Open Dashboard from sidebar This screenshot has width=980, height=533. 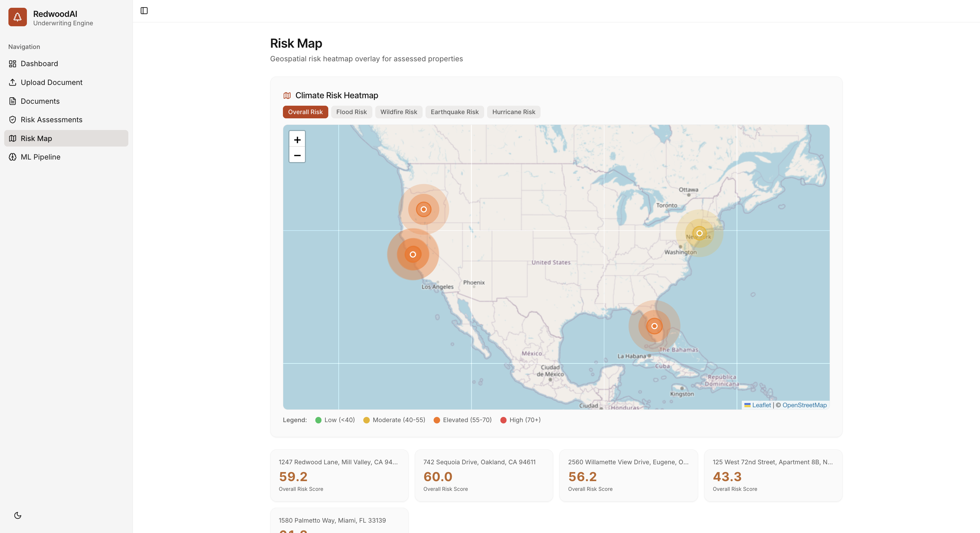tap(39, 64)
